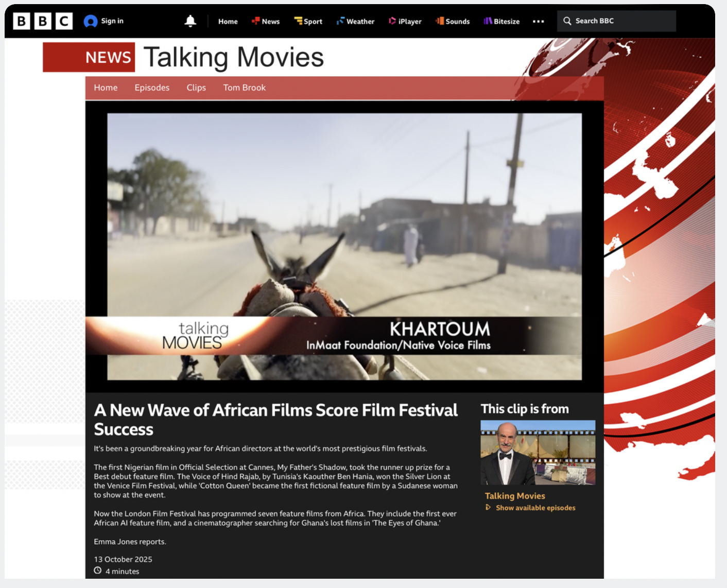Click the orange Sounds icon

(x=440, y=21)
